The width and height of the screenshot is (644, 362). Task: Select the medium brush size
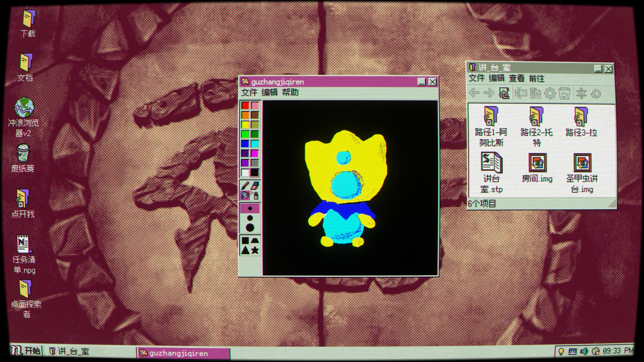click(250, 218)
